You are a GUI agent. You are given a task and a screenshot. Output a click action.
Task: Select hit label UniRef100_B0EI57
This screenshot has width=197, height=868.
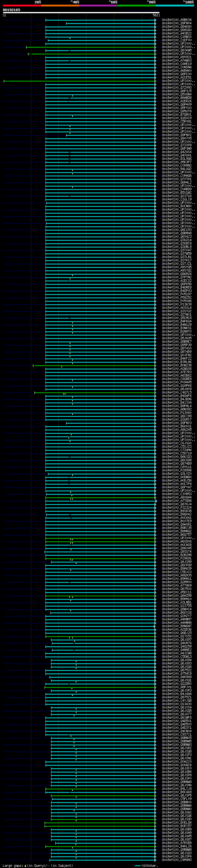pyautogui.click(x=177, y=826)
